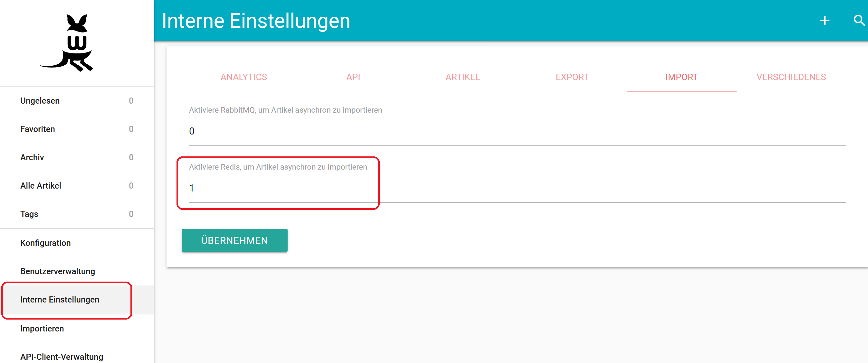Open the API settings tab
This screenshot has width=868, height=363.
(x=353, y=77)
